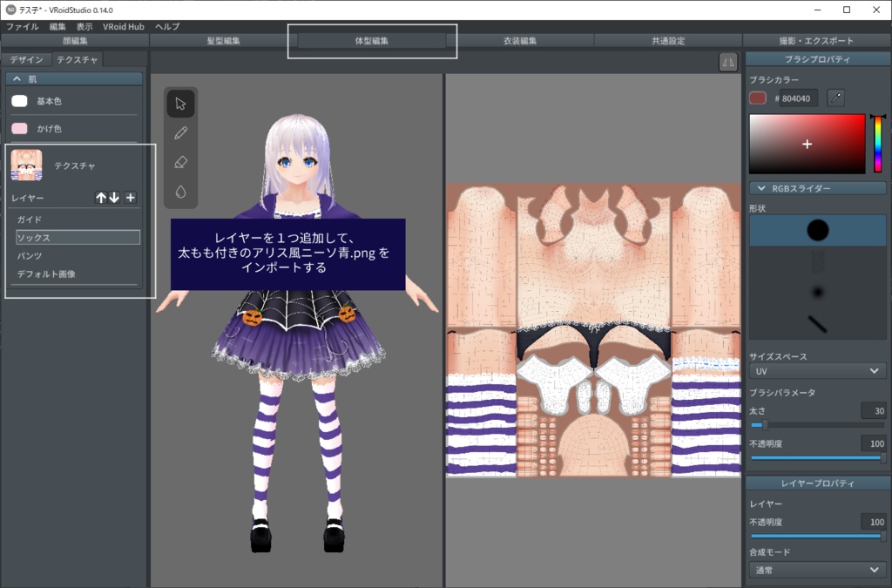Toggle the mirroring icon above texture view
The image size is (892, 588).
point(727,62)
